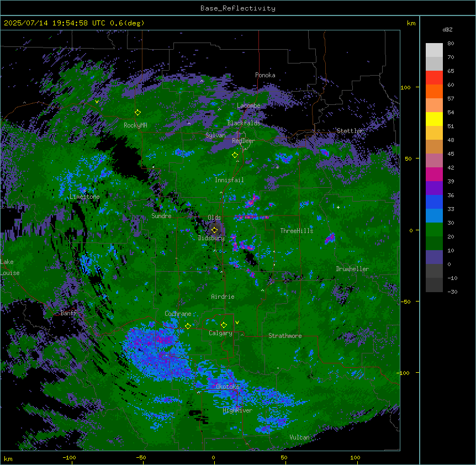Click the Airdrie city label

pyautogui.click(x=223, y=297)
